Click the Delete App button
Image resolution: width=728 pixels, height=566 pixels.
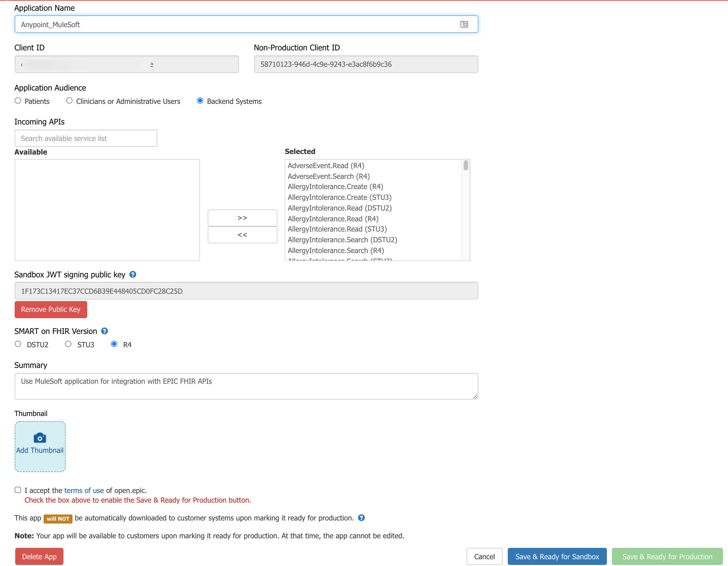click(39, 556)
